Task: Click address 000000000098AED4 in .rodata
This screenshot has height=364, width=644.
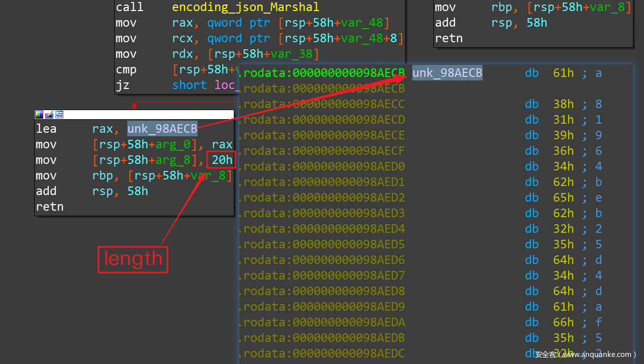Action: coord(349,229)
